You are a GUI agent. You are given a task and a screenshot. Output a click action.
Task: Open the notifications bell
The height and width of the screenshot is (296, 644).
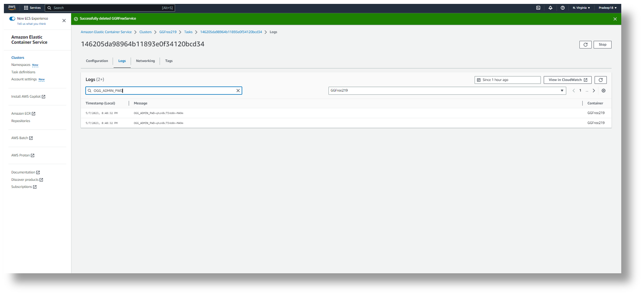[550, 8]
